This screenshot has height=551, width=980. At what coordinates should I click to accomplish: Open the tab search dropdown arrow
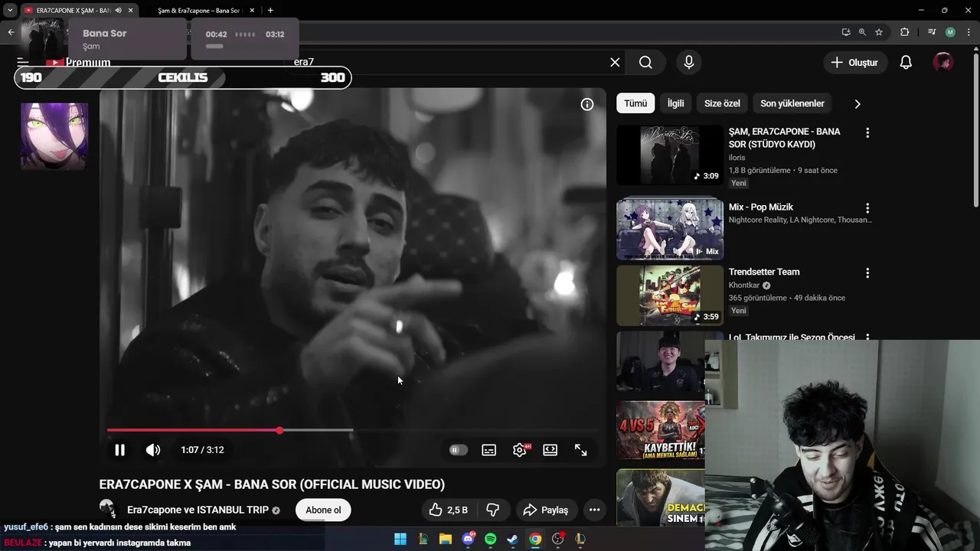pyautogui.click(x=10, y=11)
